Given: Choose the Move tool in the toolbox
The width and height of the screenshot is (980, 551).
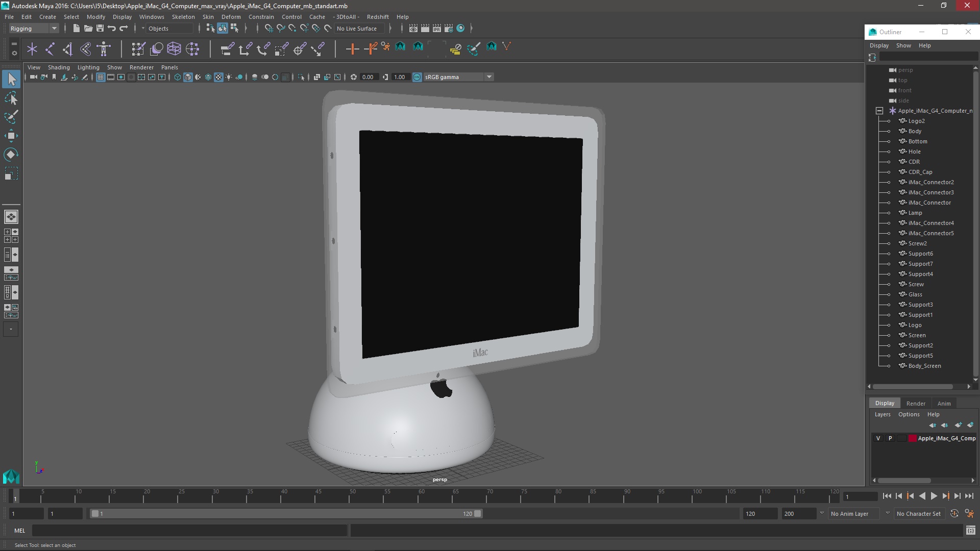Looking at the screenshot, I should (x=11, y=136).
